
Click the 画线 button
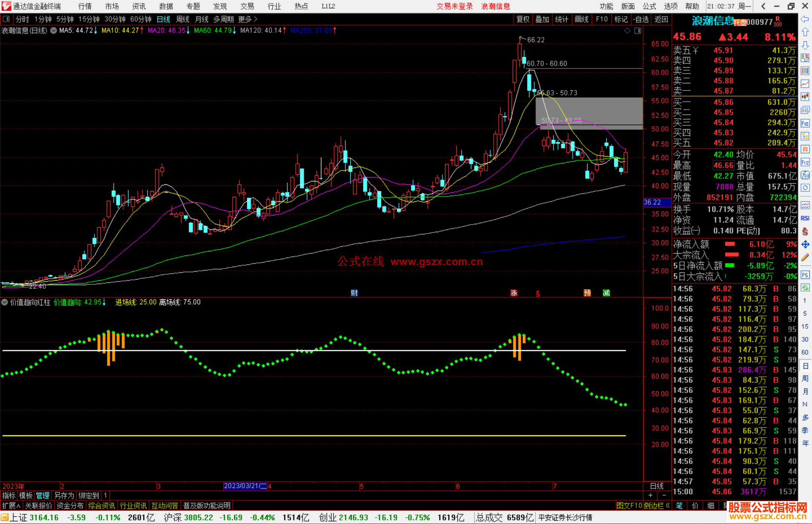582,19
